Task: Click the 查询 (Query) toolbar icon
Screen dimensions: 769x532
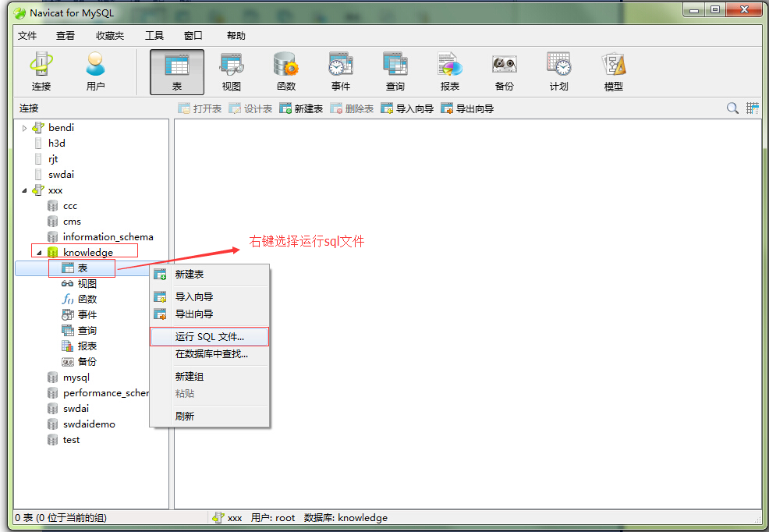Action: [395, 72]
